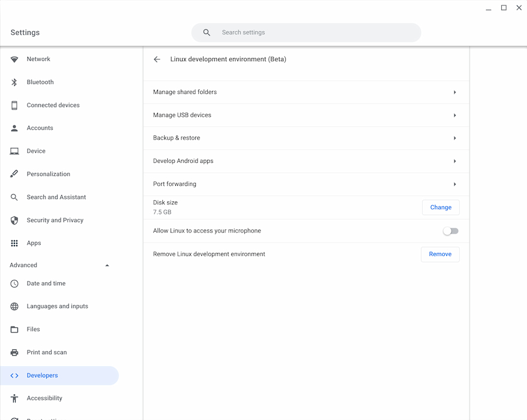Toggle Allow Linux to access your microphone
527x420 pixels.
[451, 231]
